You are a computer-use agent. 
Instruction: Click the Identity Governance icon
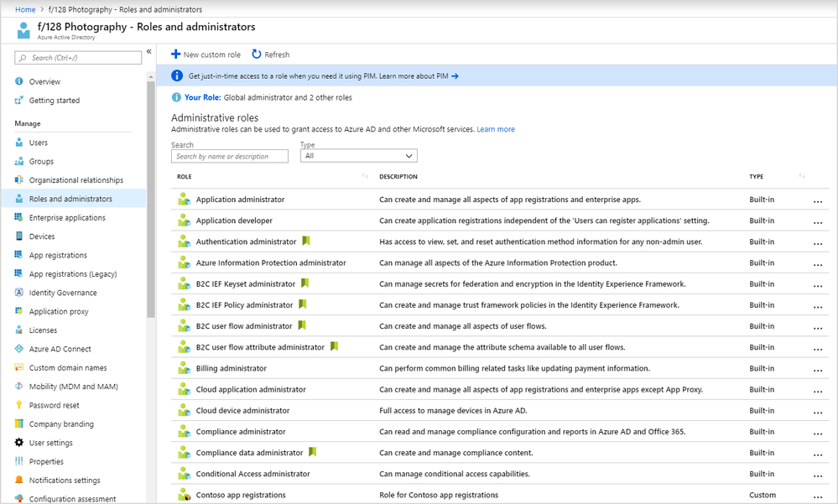point(19,293)
